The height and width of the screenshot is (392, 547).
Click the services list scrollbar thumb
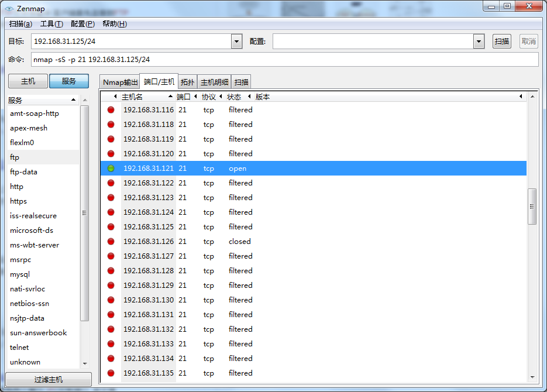tap(84, 213)
